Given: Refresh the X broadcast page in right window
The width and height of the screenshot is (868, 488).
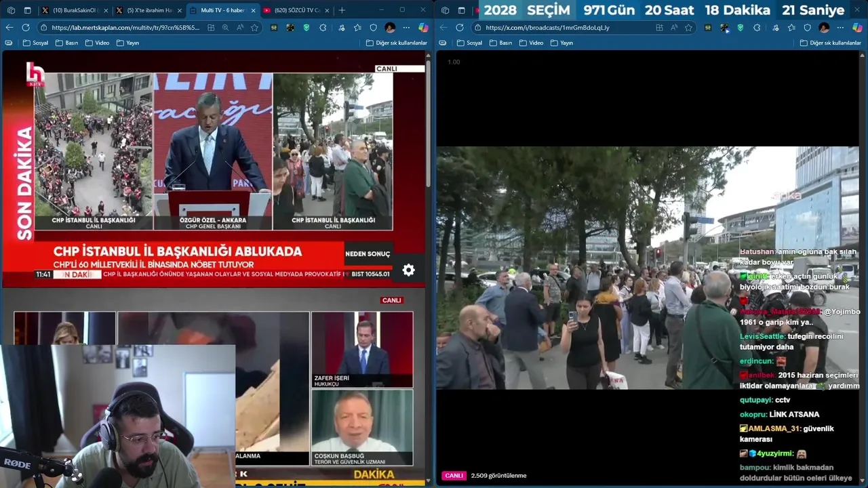Looking at the screenshot, I should 460,28.
